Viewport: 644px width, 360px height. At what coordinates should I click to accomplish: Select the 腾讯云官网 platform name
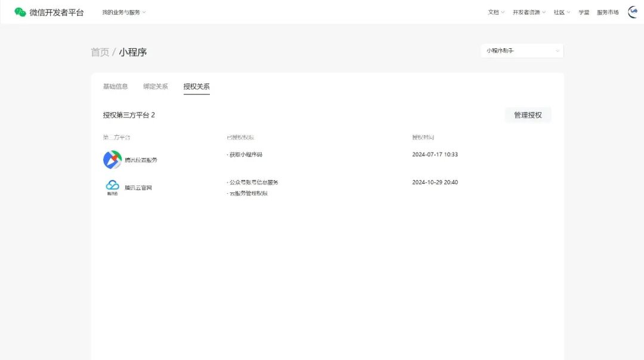tap(138, 188)
